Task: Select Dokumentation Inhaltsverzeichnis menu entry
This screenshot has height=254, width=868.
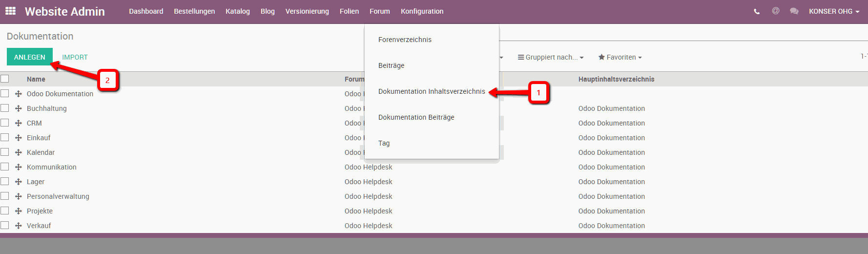Action: (x=432, y=91)
